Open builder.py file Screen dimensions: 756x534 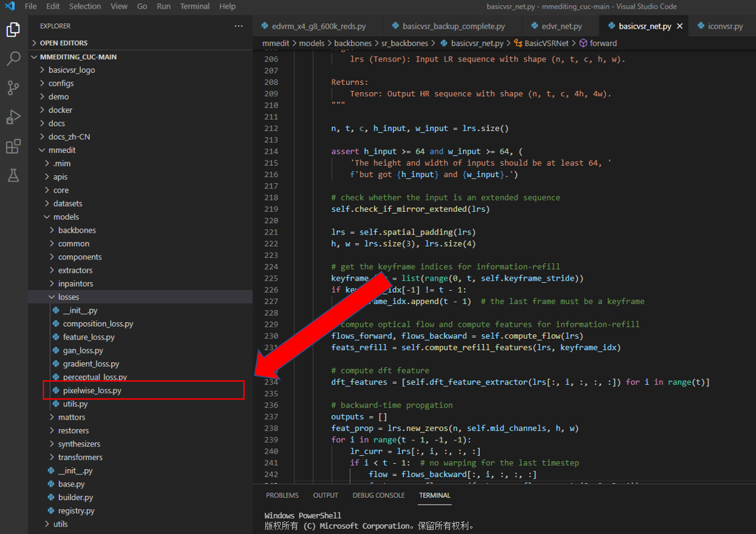140,497
